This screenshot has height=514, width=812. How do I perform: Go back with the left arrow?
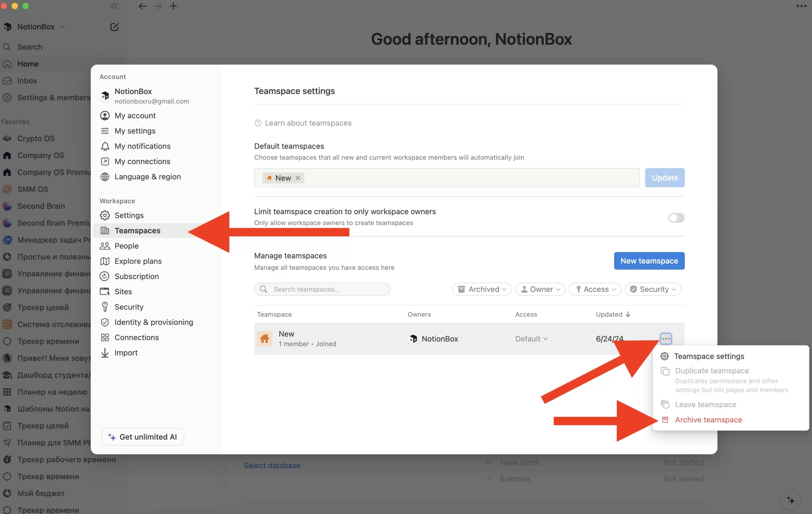tap(142, 6)
